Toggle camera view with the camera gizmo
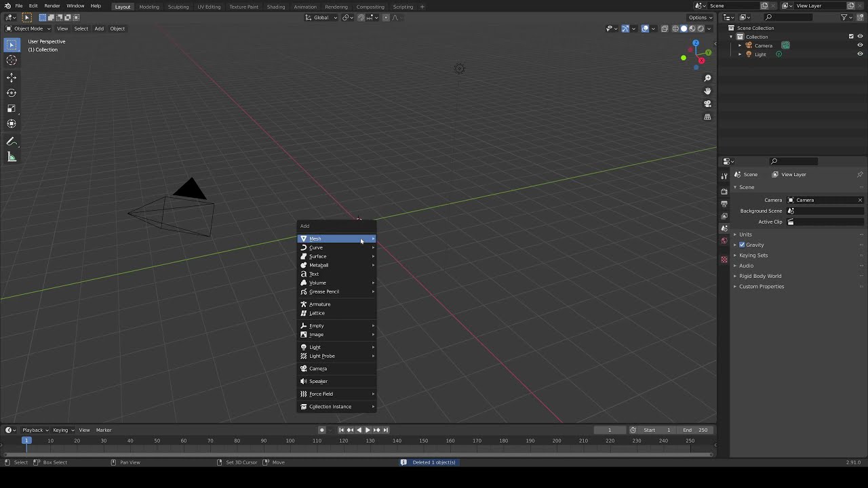Viewport: 868px width, 488px height. click(707, 104)
